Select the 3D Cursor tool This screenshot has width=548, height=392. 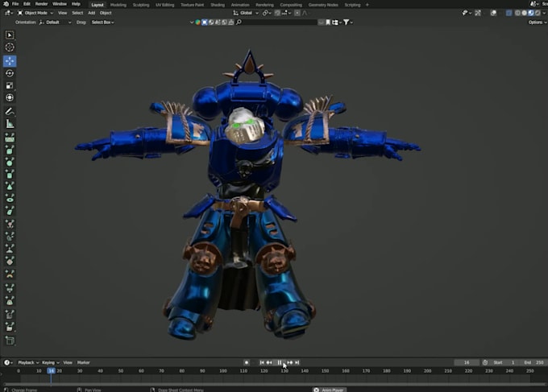pyautogui.click(x=10, y=47)
